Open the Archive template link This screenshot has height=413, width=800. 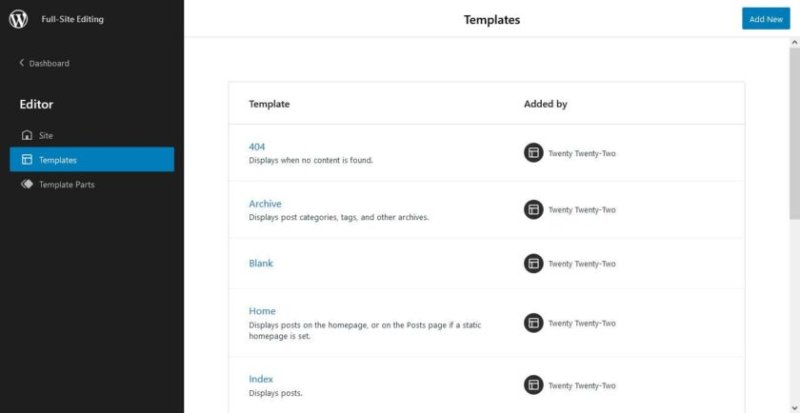(x=265, y=204)
